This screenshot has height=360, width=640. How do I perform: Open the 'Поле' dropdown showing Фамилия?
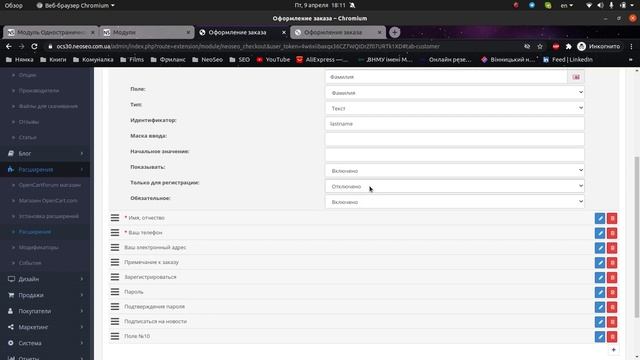(455, 93)
